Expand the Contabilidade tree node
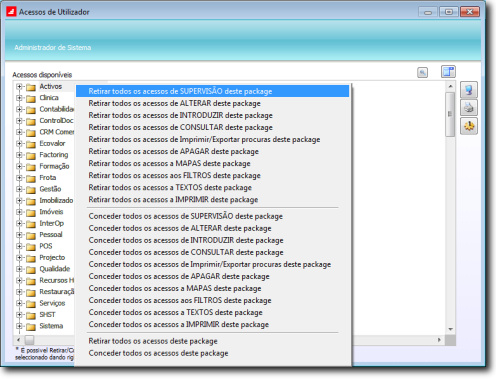This screenshot has height=379, width=496. [19, 109]
